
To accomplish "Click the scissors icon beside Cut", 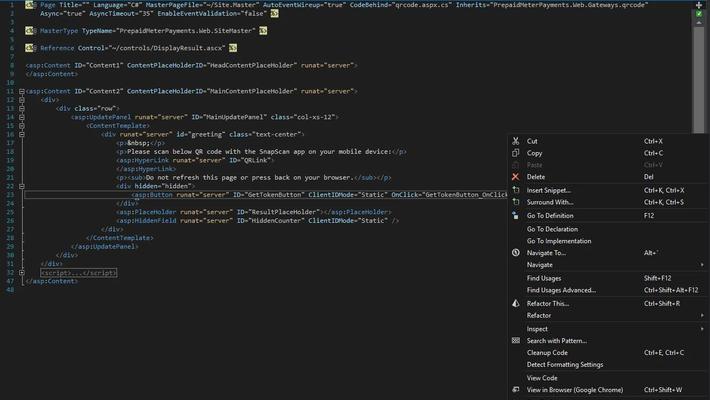I will coord(515,141).
